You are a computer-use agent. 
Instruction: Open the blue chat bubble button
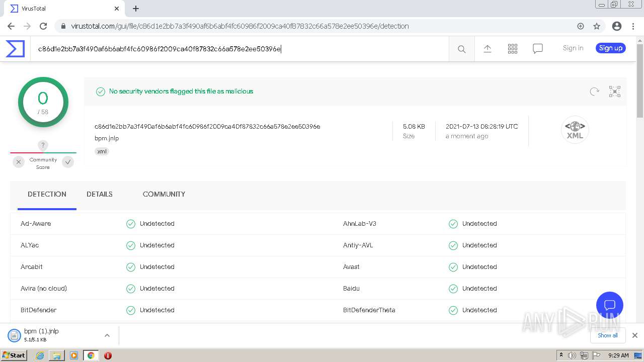coord(610,305)
